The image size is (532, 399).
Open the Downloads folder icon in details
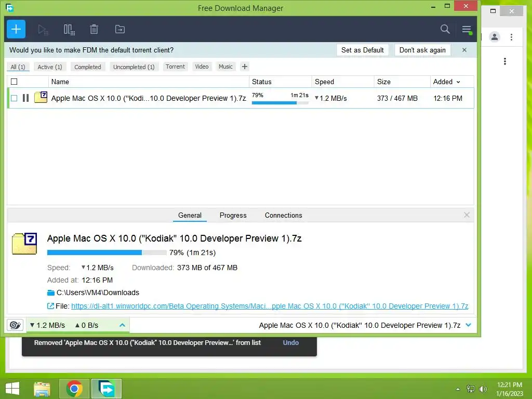(51, 293)
